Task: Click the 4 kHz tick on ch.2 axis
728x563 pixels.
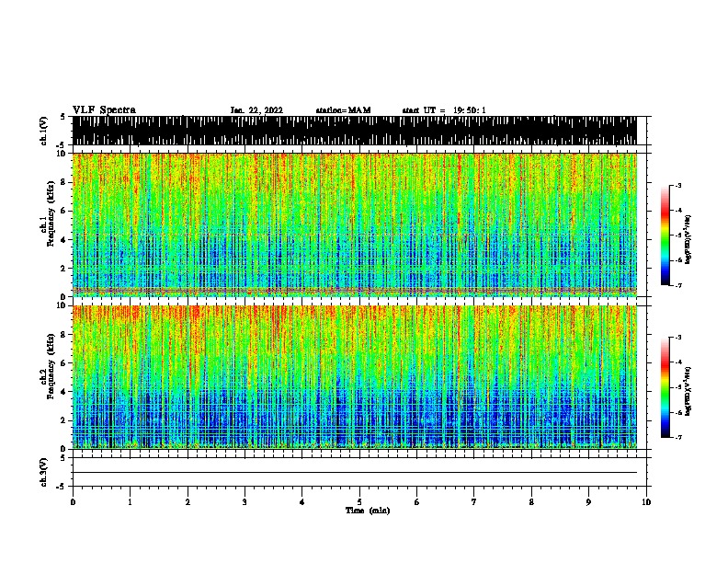Action: [x=63, y=392]
